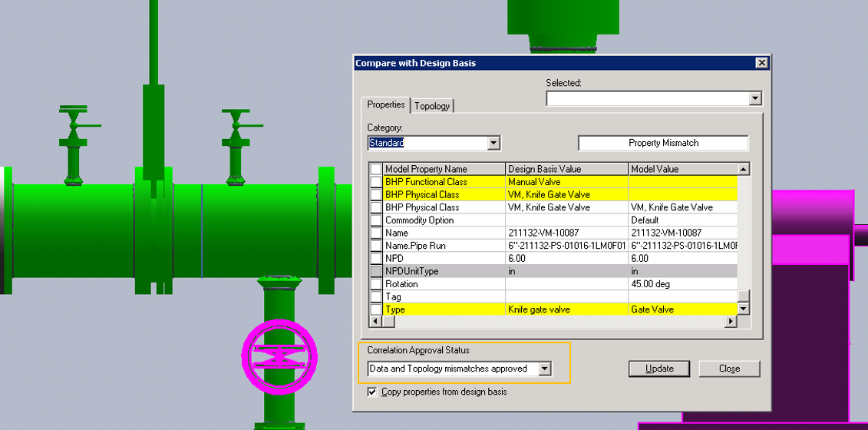The width and height of the screenshot is (868, 430).
Task: Expand the Selected combo box
Action: pyautogui.click(x=755, y=98)
